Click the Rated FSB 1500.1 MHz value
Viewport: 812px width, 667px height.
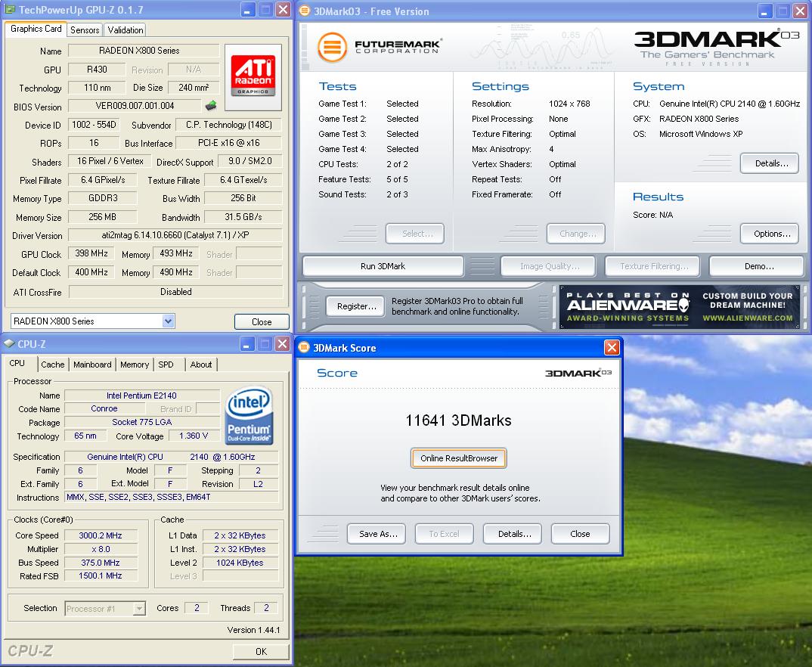[x=101, y=575]
